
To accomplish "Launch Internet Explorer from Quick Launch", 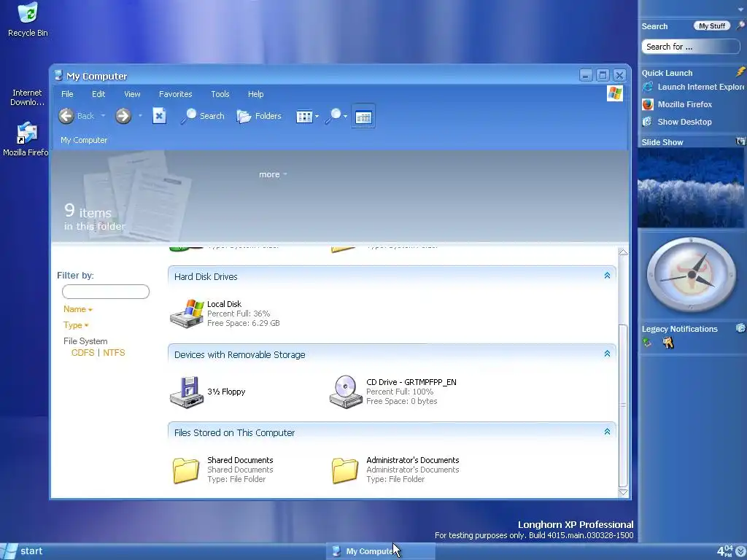I will pyautogui.click(x=693, y=87).
